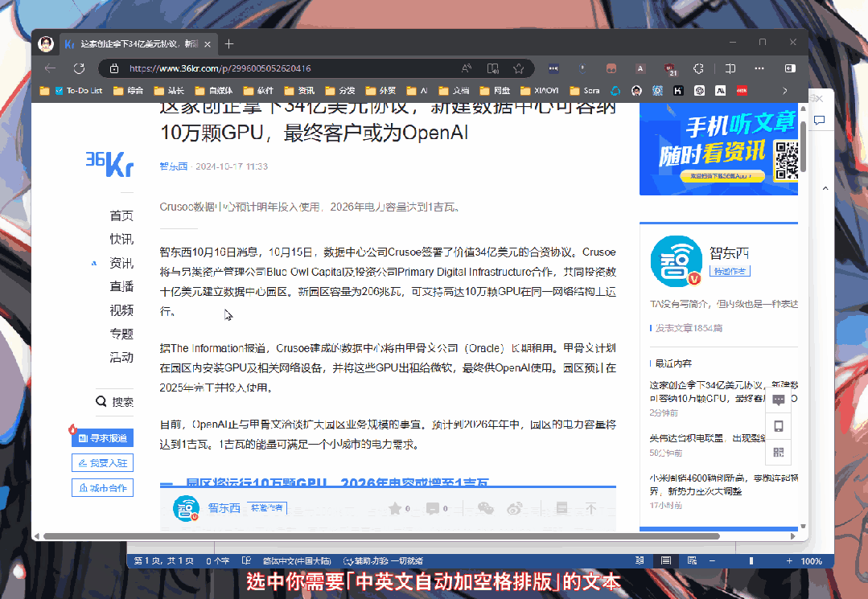
Task: Toggle browser split screen icon
Action: tap(730, 68)
